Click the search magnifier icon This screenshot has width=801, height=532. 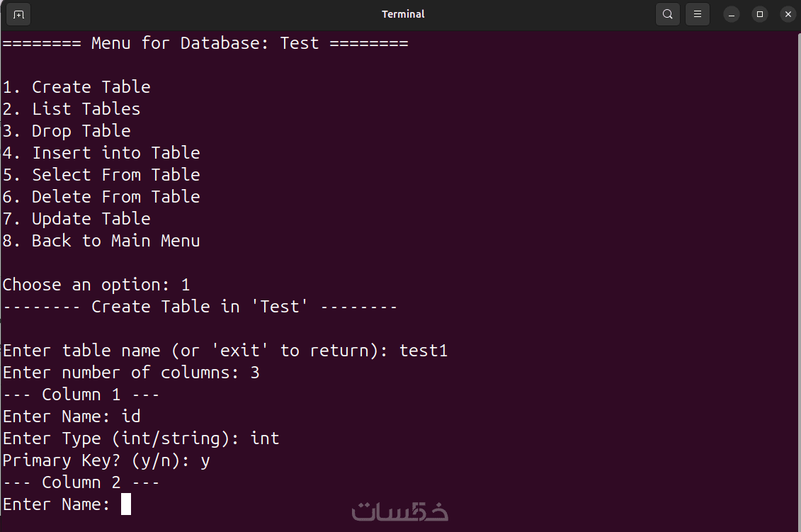(x=668, y=14)
